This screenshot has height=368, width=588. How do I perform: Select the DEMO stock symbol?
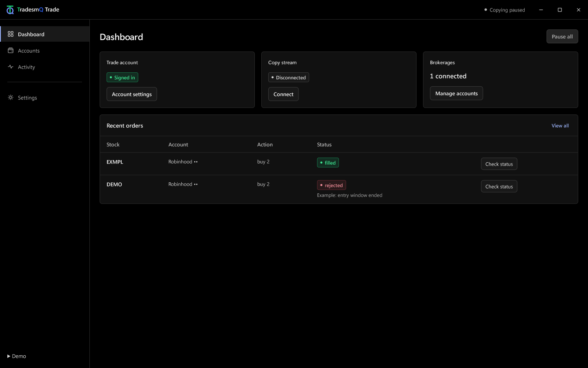coord(114,184)
